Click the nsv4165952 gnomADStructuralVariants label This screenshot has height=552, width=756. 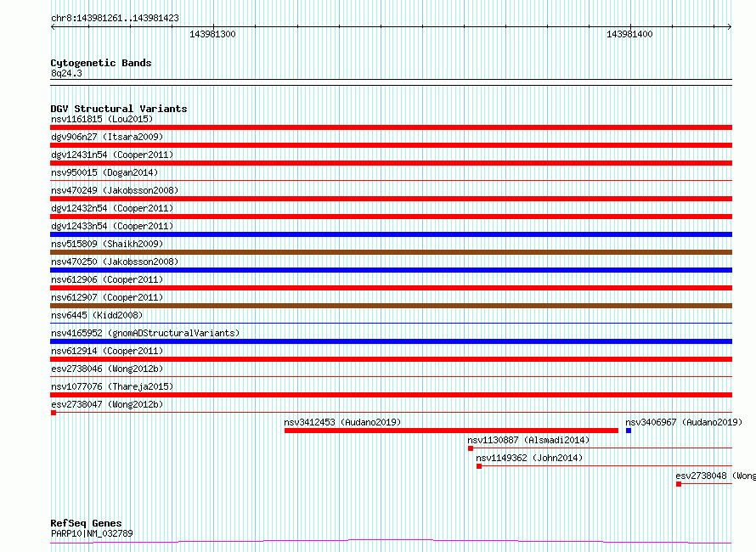click(x=144, y=333)
